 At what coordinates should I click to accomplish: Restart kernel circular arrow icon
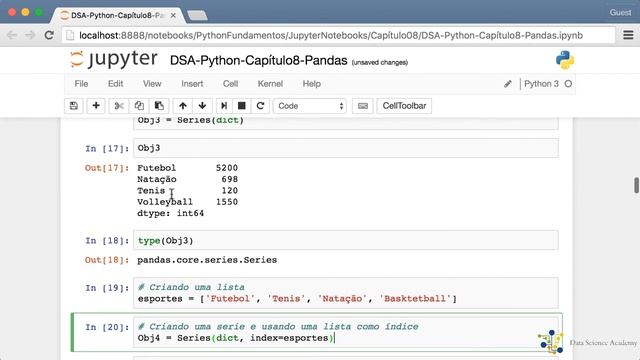[x=260, y=106]
